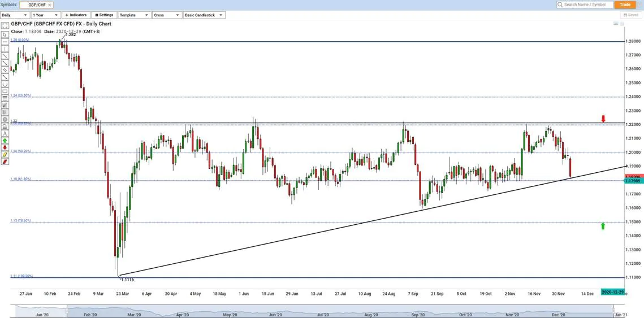Select the arc drawing tool
644x318 pixels.
5,84
